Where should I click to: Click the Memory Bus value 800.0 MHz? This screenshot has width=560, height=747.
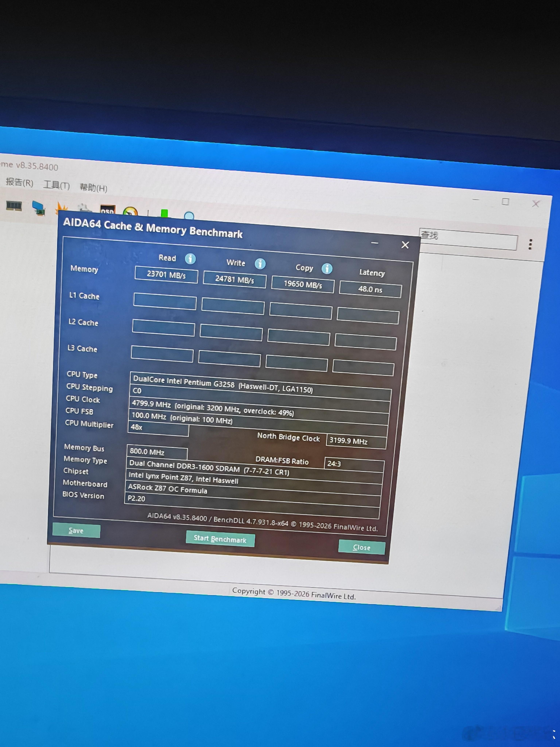(x=157, y=452)
